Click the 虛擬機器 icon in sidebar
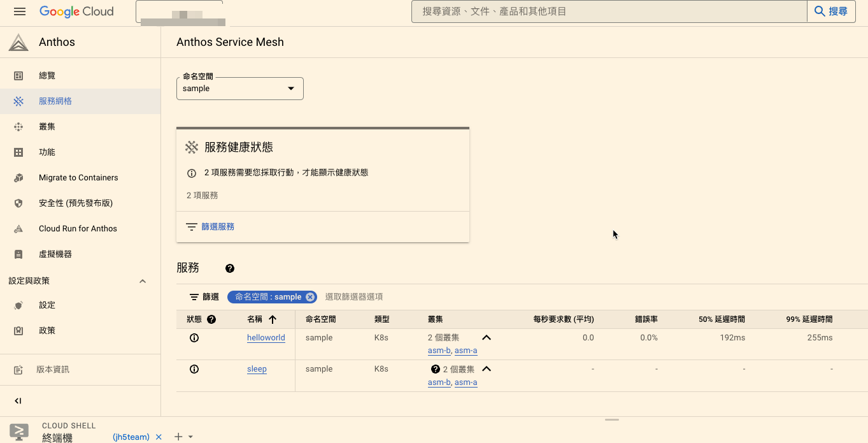The height and width of the screenshot is (443, 868). pos(18,254)
